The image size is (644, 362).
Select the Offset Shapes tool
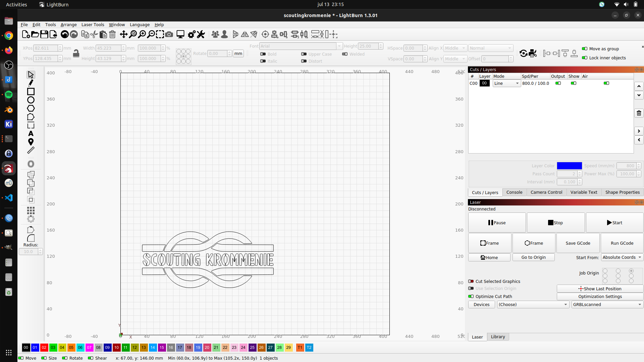point(31,164)
